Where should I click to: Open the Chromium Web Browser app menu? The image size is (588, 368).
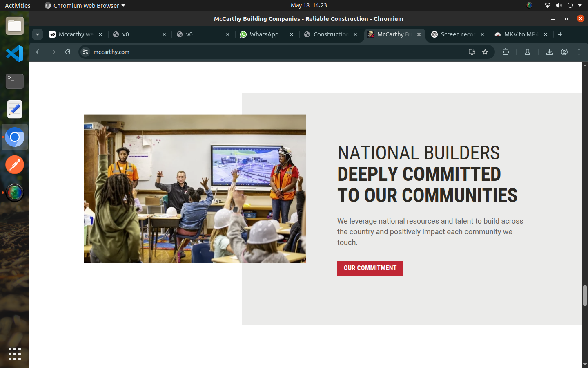[x=85, y=5]
